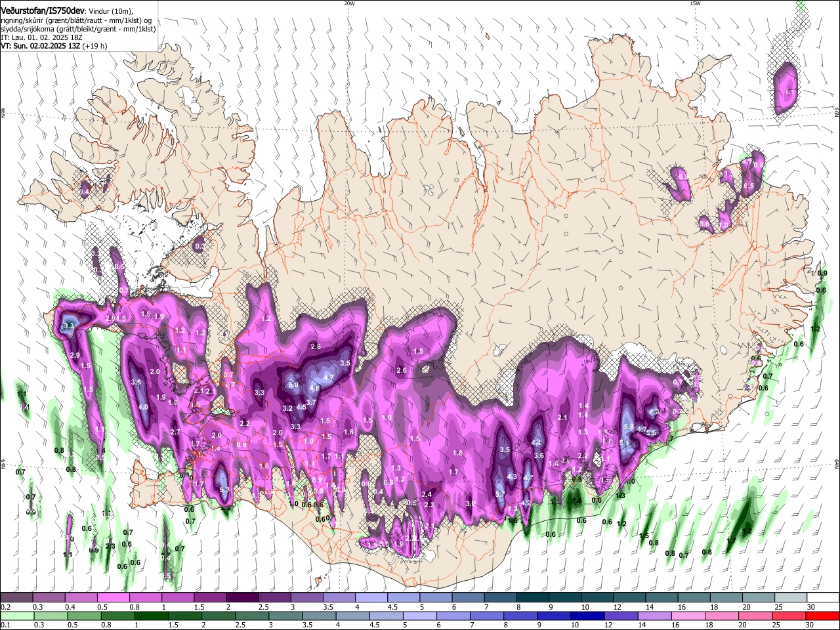Screen dimensions: 840x630
Task: Click the 'rigning/skúrir' legend description line
Action: click(x=76, y=20)
